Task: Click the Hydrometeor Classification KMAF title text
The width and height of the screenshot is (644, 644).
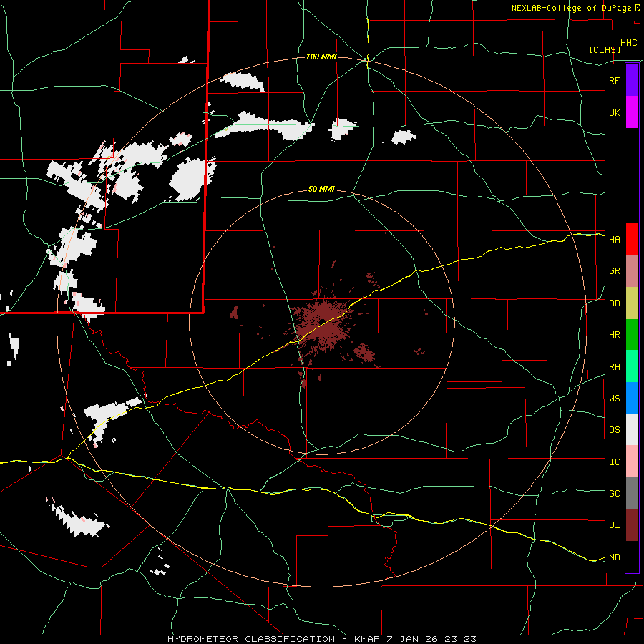Action: 322,639
